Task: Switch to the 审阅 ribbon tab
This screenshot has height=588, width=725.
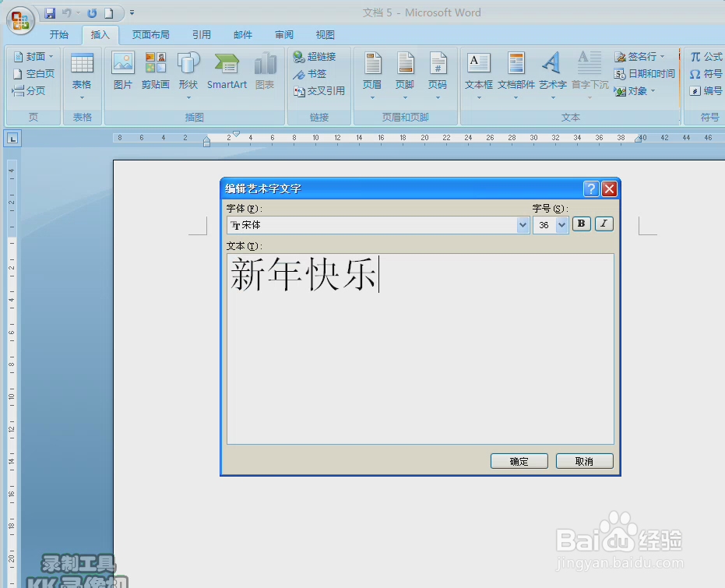Action: tap(283, 34)
